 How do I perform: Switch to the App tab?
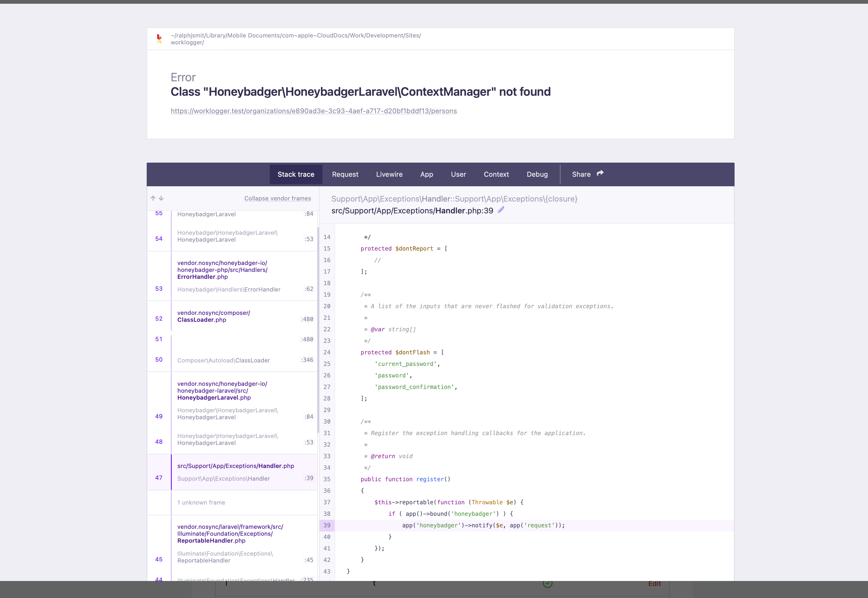(427, 174)
